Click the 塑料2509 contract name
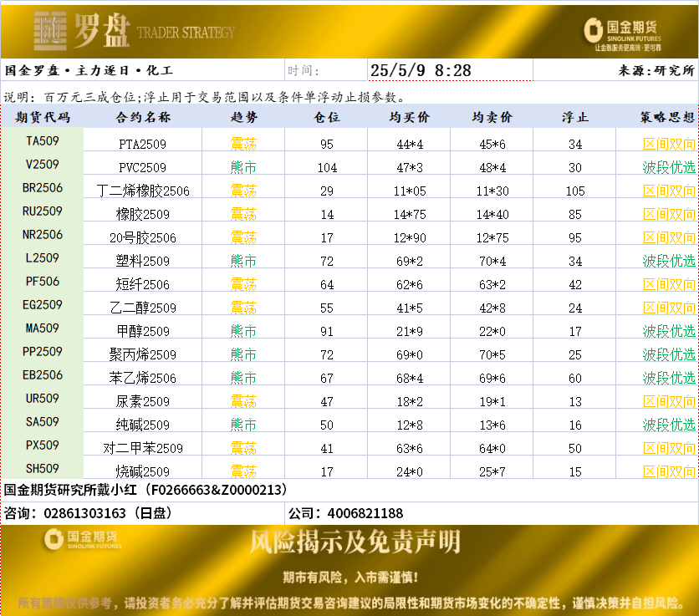 click(143, 262)
